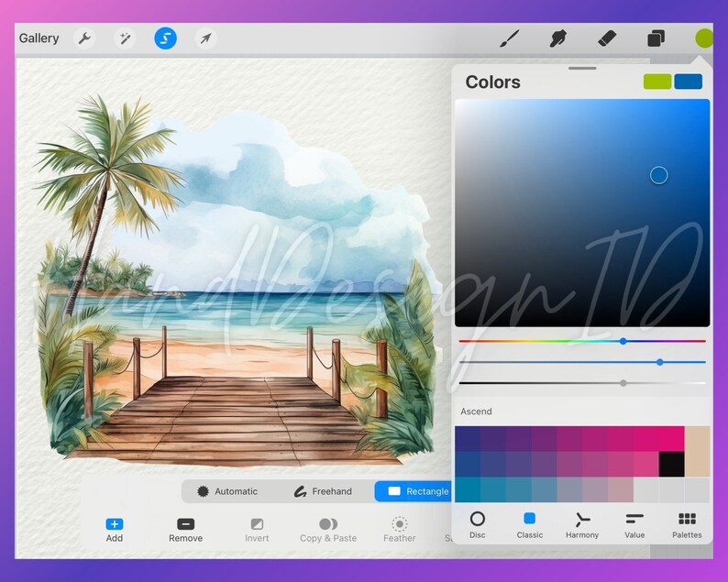This screenshot has height=582, width=728.
Task: Click the Invert selection button
Action: coord(257,530)
